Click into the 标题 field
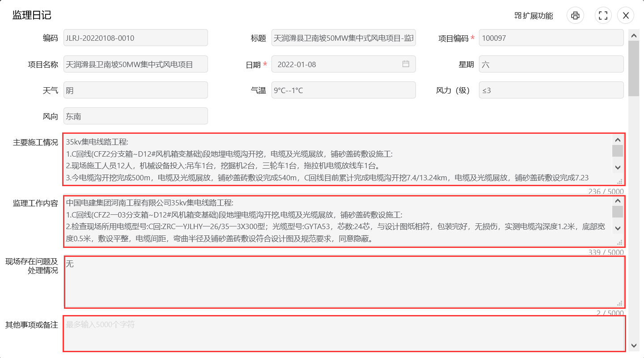Screen dimensions: 644x358 [x=343, y=38]
